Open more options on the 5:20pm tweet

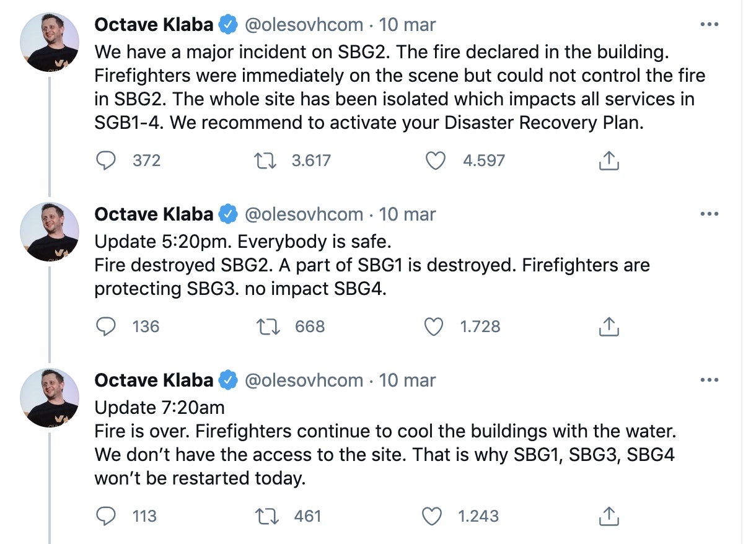tap(708, 214)
